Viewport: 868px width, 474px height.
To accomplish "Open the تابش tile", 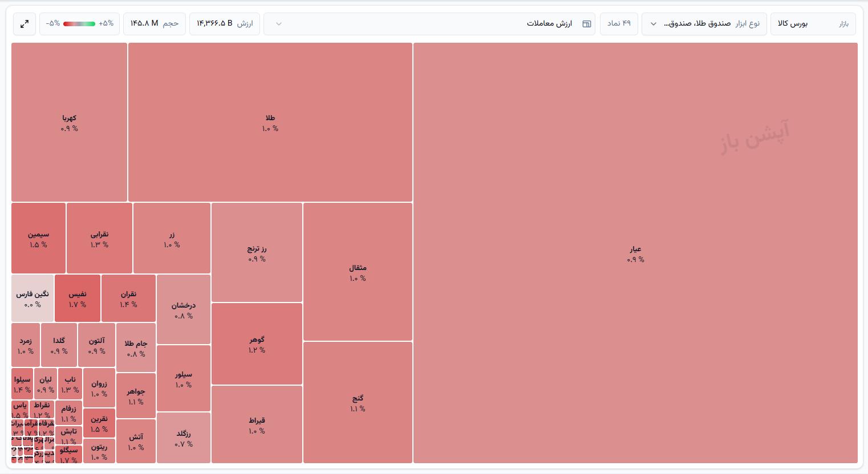I will (x=68, y=435).
